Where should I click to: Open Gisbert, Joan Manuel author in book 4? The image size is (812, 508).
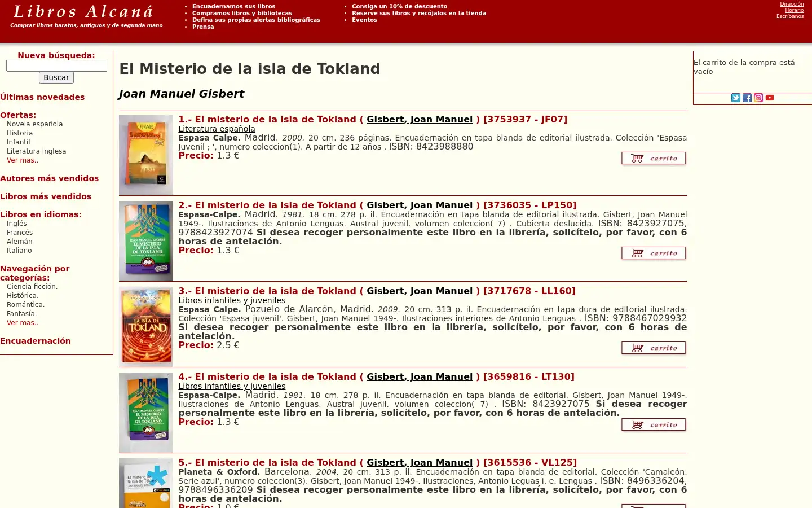420,376
